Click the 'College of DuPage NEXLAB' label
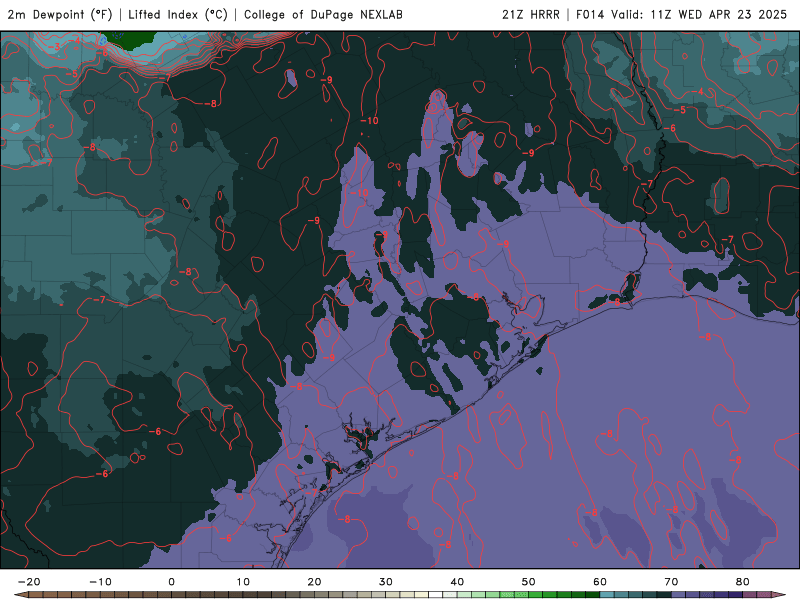The image size is (800, 600). (x=323, y=15)
